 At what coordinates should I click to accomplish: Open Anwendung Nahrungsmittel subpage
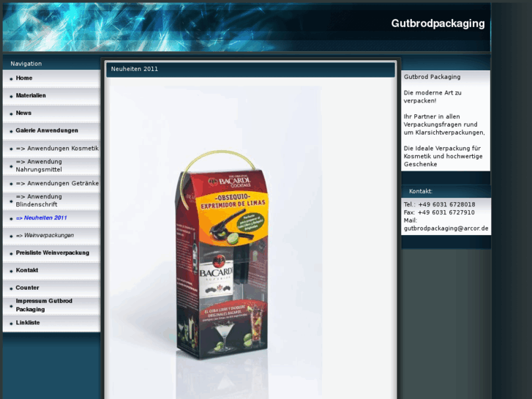(39, 165)
